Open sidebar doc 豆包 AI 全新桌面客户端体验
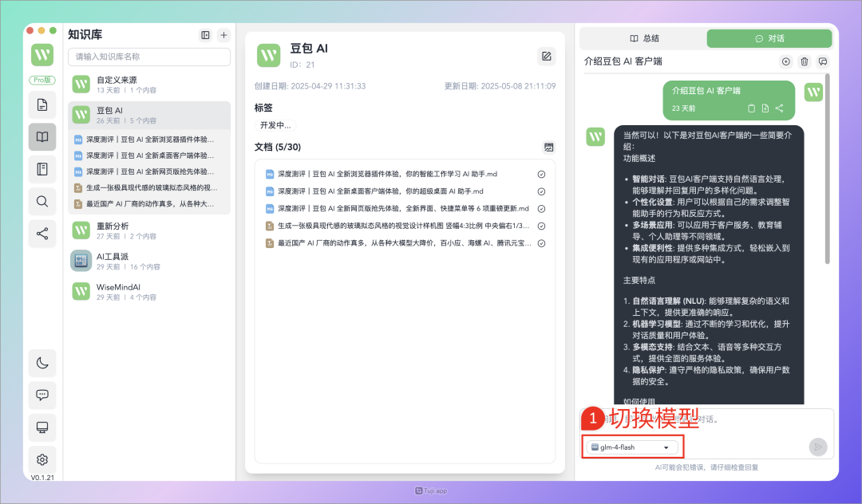The height and width of the screenshot is (504, 862). [x=144, y=156]
